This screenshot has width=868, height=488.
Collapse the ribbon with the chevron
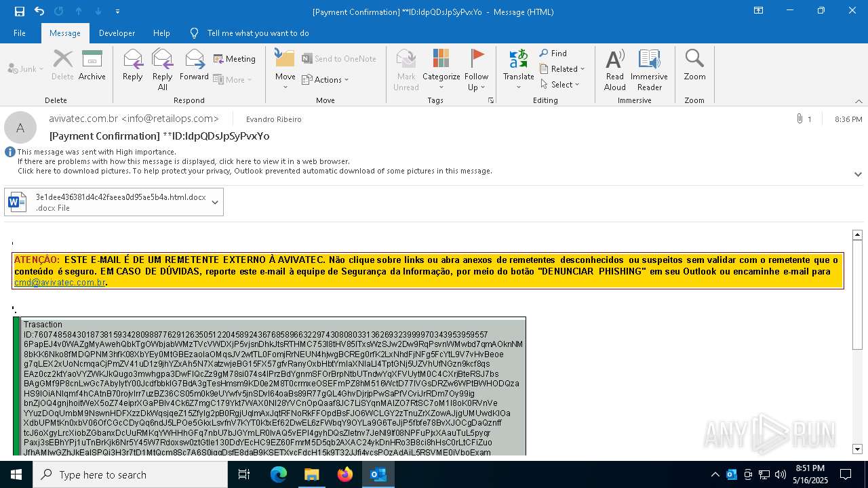pos(859,101)
